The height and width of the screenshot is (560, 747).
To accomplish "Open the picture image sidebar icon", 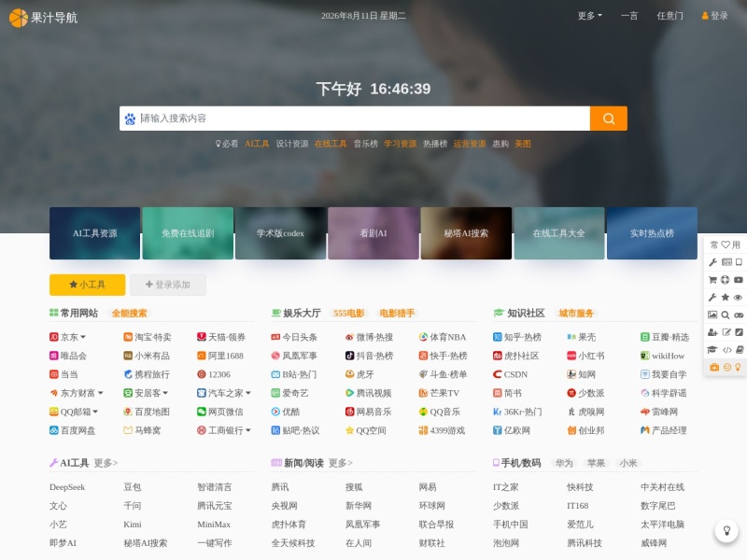I will tap(712, 315).
